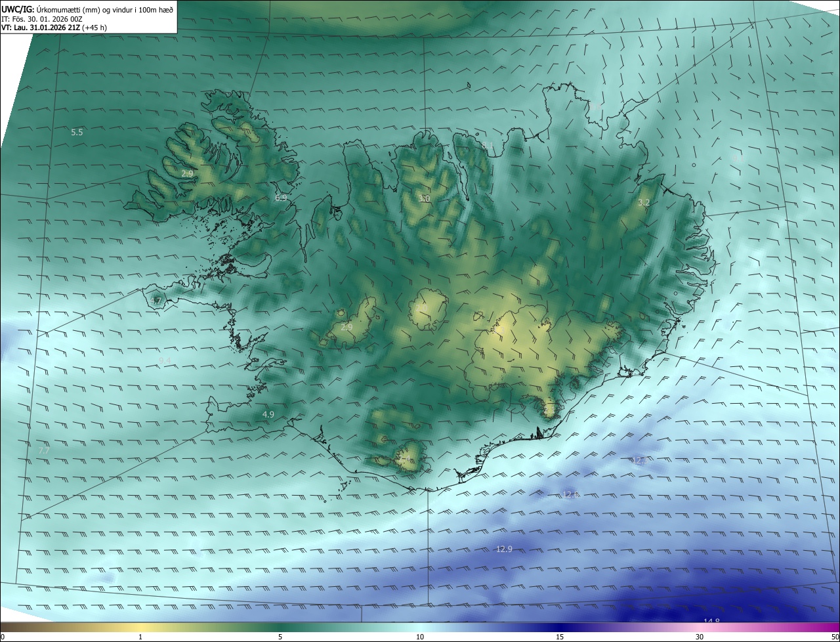Click the '(+45 h)' forecast offset text
Image resolution: width=840 pixels, height=642 pixels.
pos(95,28)
